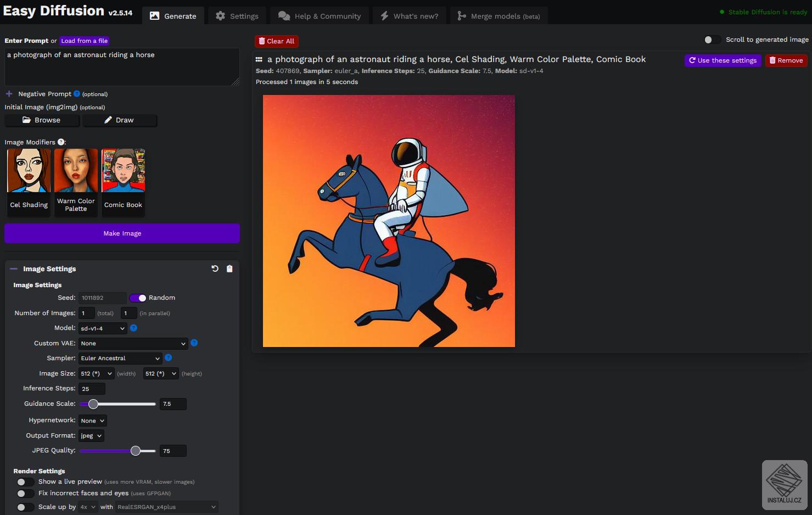Click the prompt text area

pyautogui.click(x=122, y=67)
